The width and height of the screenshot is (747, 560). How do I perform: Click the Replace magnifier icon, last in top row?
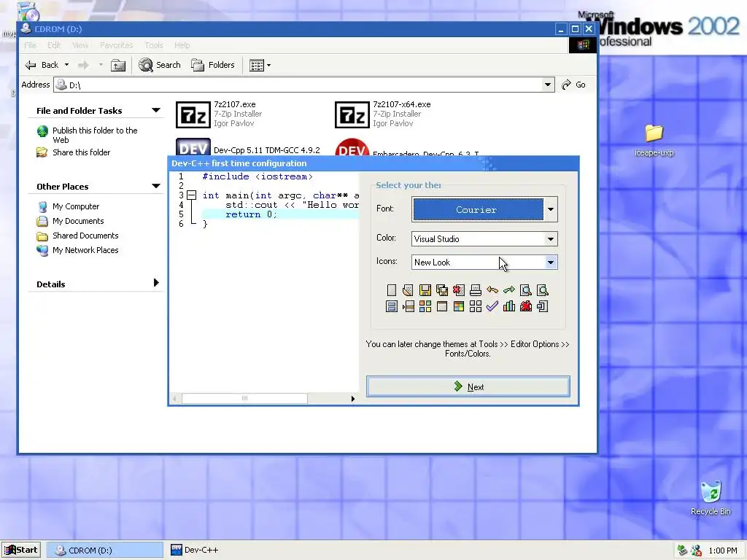(x=542, y=290)
